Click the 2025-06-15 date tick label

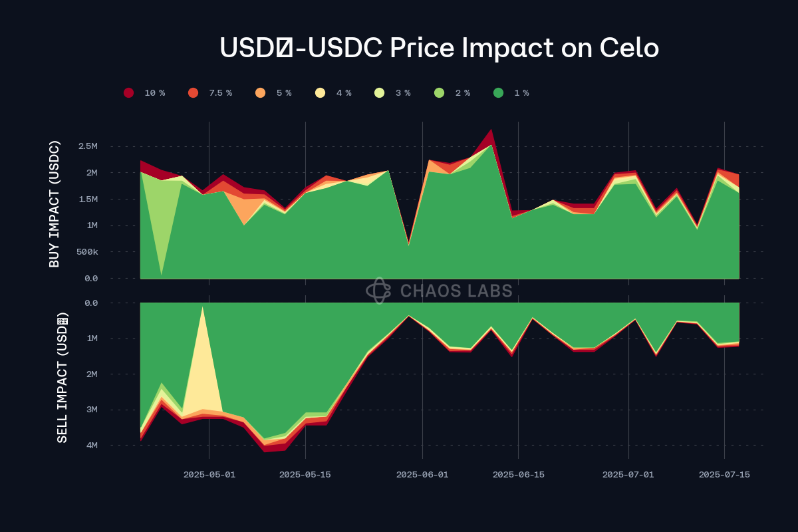[x=519, y=475]
